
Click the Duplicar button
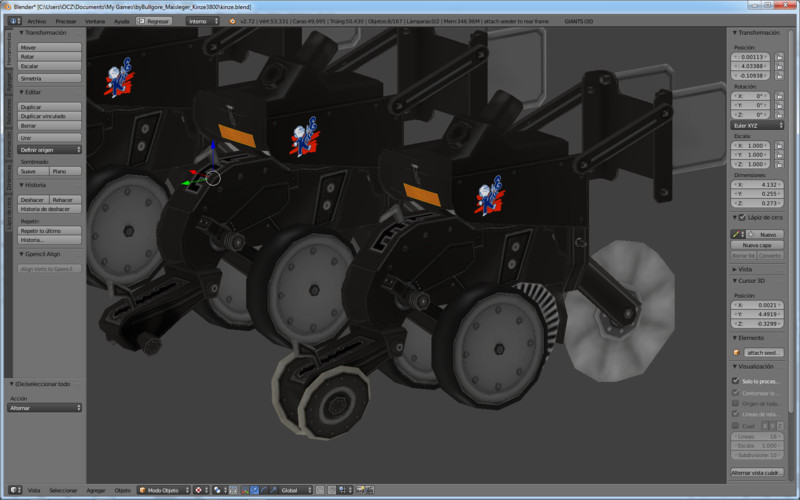pos(49,106)
